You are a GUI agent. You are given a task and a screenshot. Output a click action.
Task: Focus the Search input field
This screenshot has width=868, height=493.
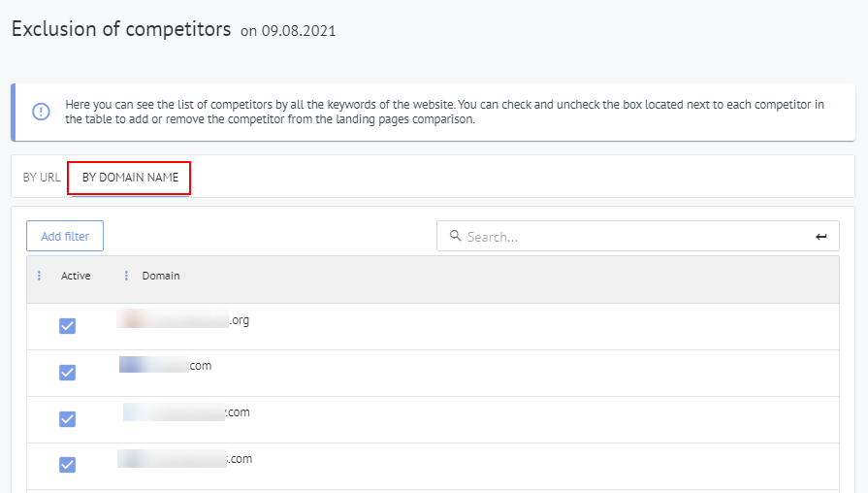pyautogui.click(x=635, y=236)
